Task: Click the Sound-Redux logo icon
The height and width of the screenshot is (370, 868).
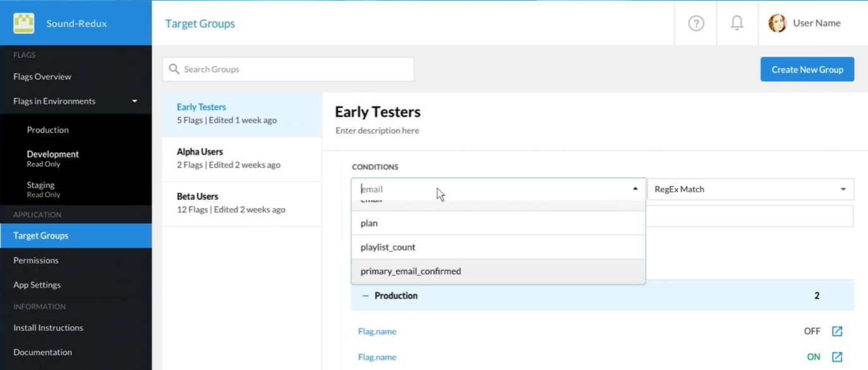Action: [x=24, y=23]
